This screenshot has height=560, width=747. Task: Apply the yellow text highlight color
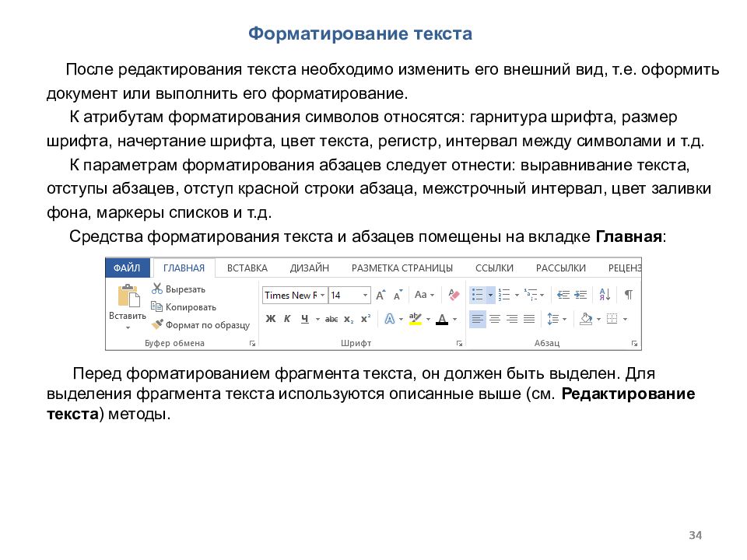(416, 319)
